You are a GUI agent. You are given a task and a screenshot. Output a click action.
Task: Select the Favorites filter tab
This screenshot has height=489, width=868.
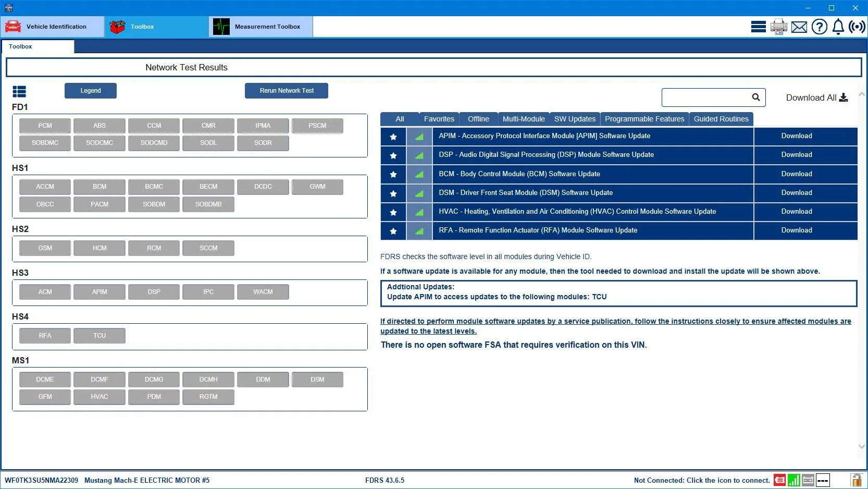439,119
